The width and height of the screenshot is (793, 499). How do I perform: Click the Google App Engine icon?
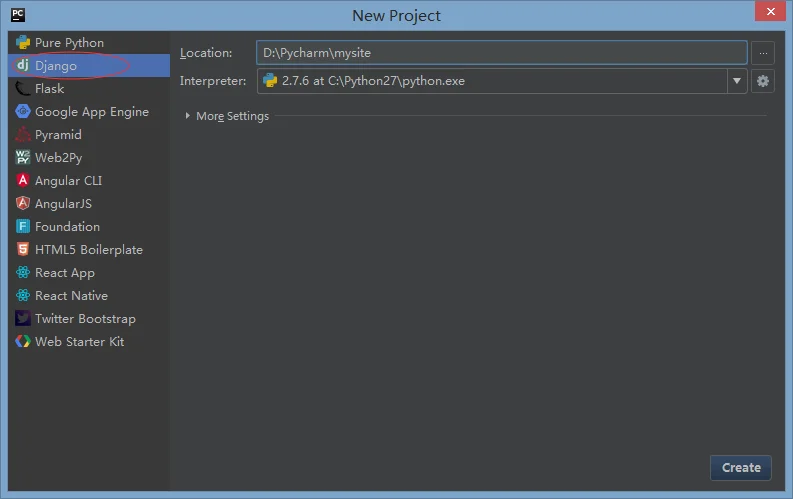point(23,111)
